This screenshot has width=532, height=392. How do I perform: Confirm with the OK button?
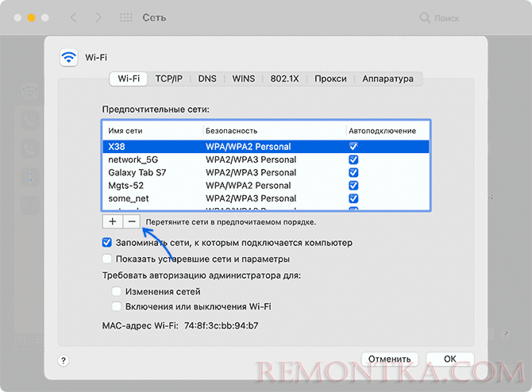(x=450, y=359)
